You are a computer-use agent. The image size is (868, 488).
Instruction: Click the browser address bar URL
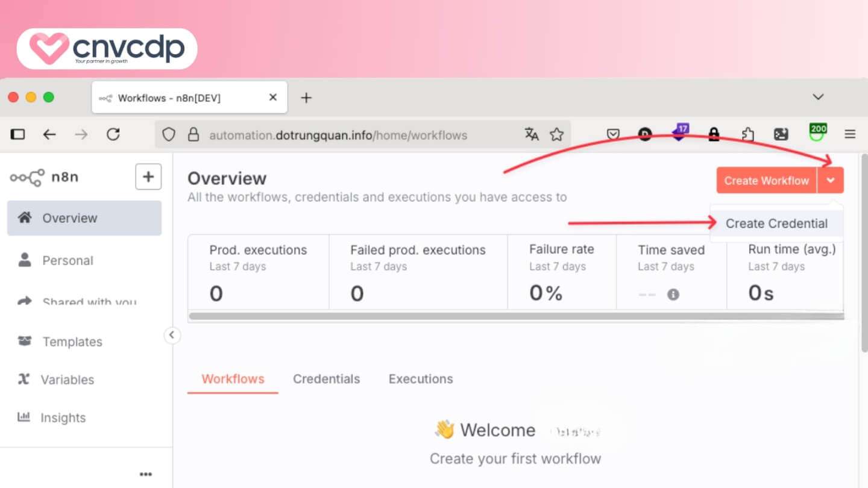(x=338, y=135)
